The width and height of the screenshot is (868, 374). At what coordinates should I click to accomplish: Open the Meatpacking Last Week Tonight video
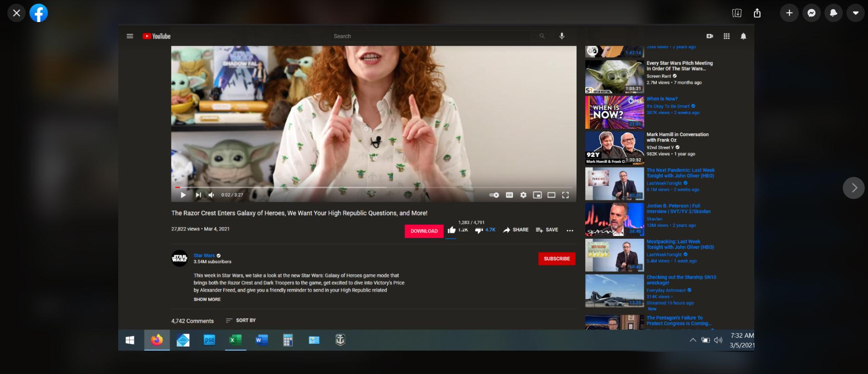pos(680,244)
